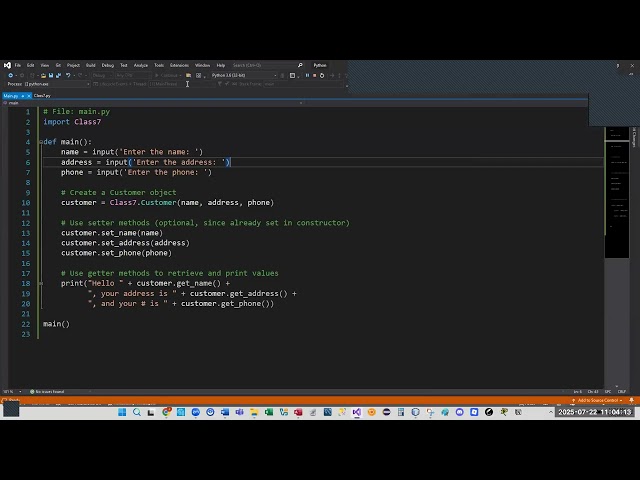Open Excel from the taskbar
The image size is (640, 480).
point(269,412)
